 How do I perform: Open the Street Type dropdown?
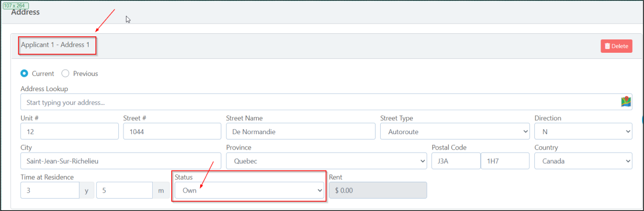pos(454,132)
